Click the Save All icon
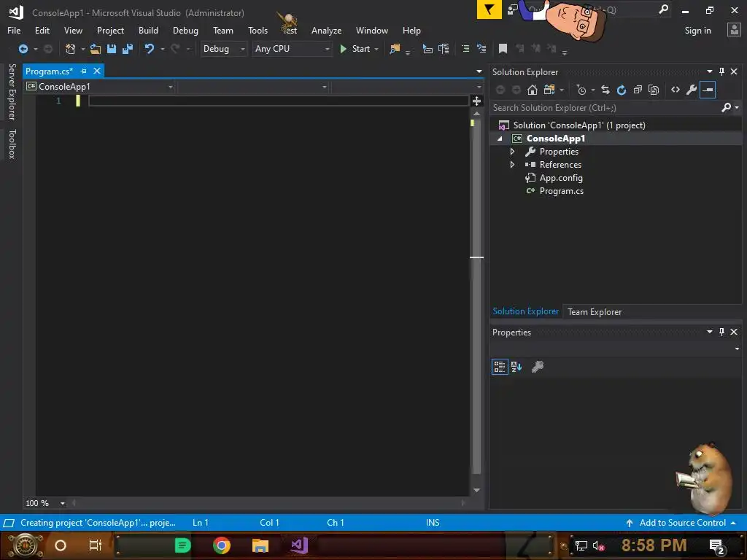Screen dimensions: 747x560 (128, 49)
